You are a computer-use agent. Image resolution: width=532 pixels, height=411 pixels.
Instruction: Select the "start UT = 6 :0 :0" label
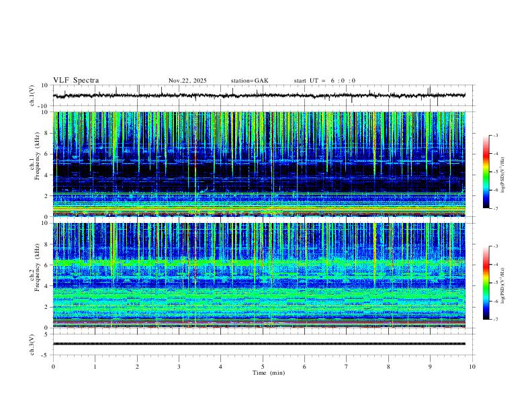coord(324,81)
